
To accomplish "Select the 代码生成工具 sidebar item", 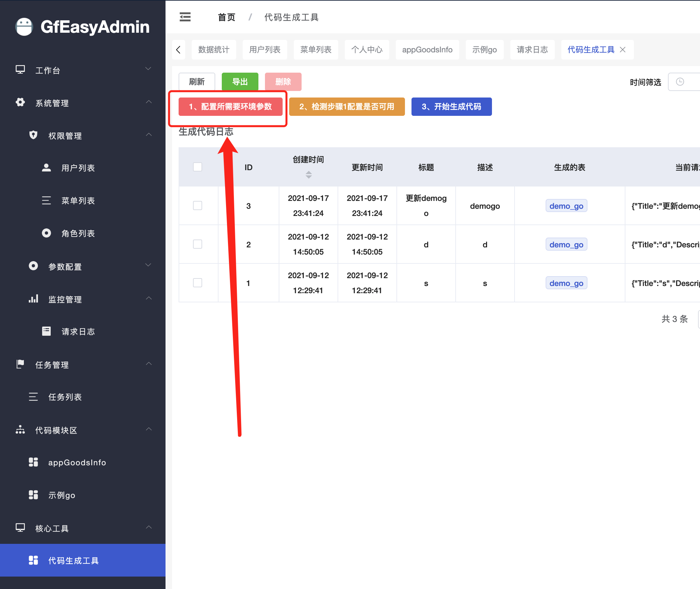I will [83, 560].
